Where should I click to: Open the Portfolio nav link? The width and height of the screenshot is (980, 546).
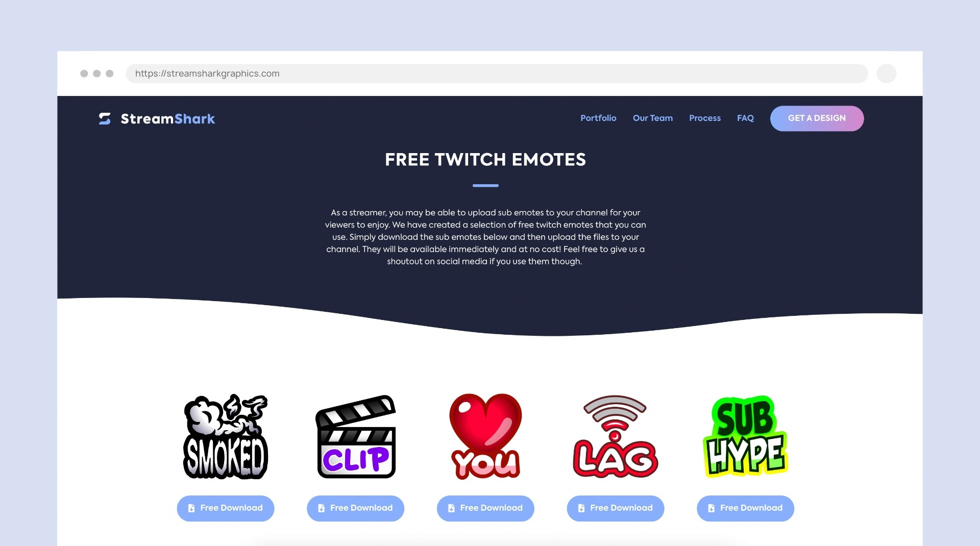(x=598, y=118)
